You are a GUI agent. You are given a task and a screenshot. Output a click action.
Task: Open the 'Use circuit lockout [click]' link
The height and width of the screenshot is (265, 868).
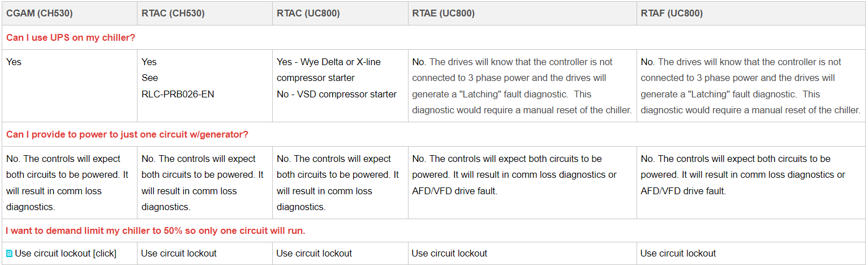pyautogui.click(x=66, y=254)
